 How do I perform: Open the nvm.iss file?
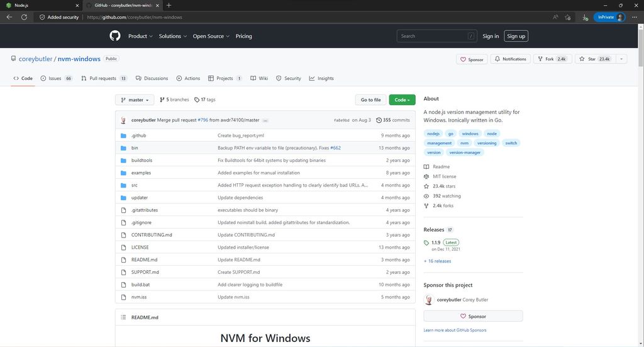coord(139,297)
